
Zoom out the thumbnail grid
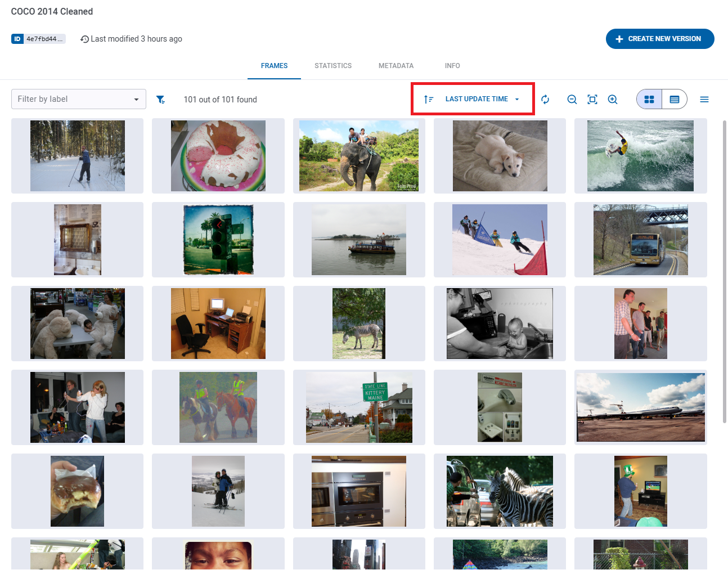[572, 99]
